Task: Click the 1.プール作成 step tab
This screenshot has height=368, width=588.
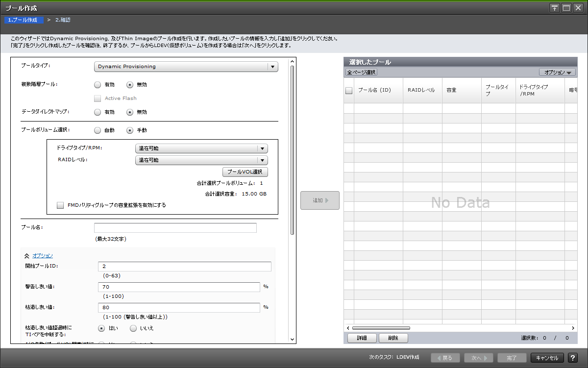Action: tap(24, 20)
